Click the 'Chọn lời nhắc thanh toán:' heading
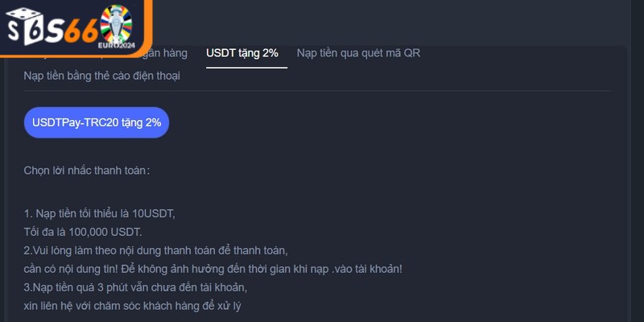The image size is (644, 322). pyautogui.click(x=87, y=171)
